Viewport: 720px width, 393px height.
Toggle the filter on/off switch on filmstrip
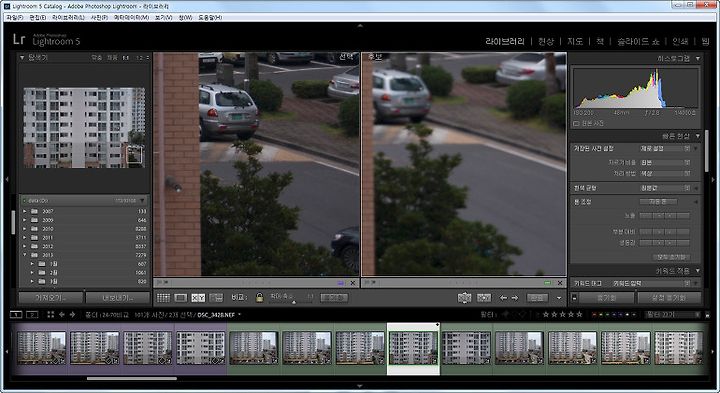(707, 315)
